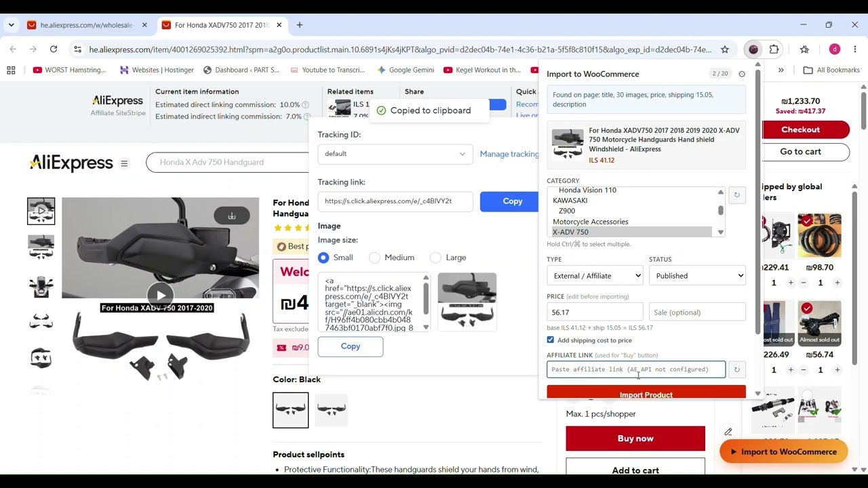Open Websites | Hostinger bookmark
The image size is (868, 488).
click(x=157, y=70)
